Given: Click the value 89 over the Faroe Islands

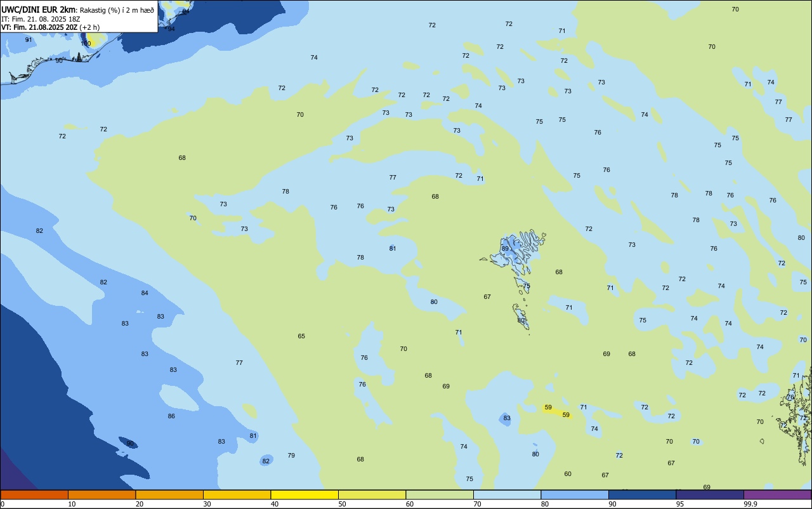Looking at the screenshot, I should (x=505, y=248).
